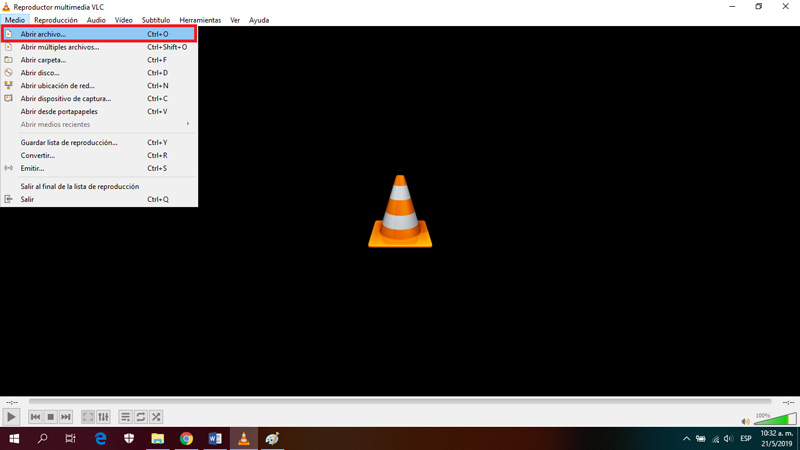Select Abrir desde portapapeles
The image size is (800, 450).
coord(98,111)
